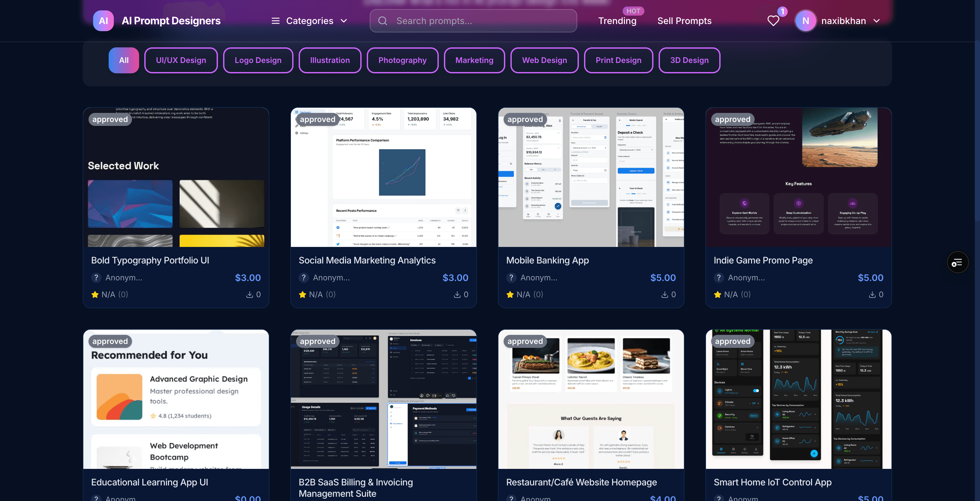Screen dimensions: 980x501
Task: Click the anonymous author icon on Social Media Marketing Analytics
Action: [x=303, y=277]
